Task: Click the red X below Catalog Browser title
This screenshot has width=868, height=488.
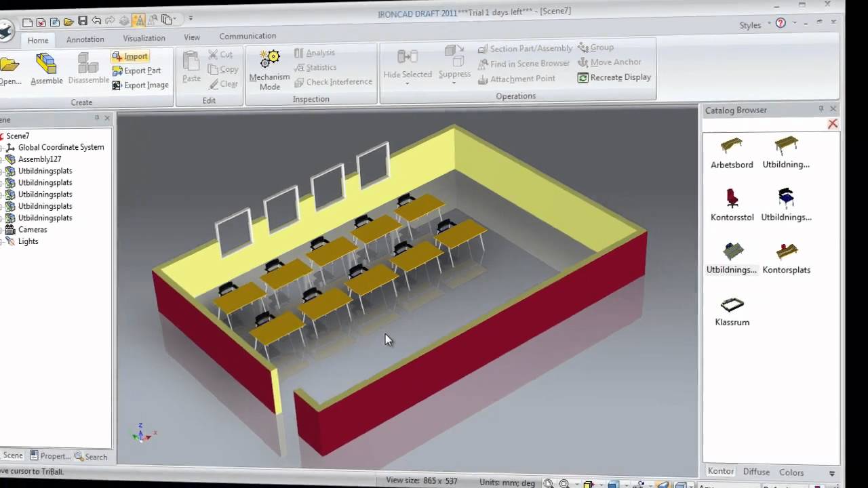Action: click(833, 124)
